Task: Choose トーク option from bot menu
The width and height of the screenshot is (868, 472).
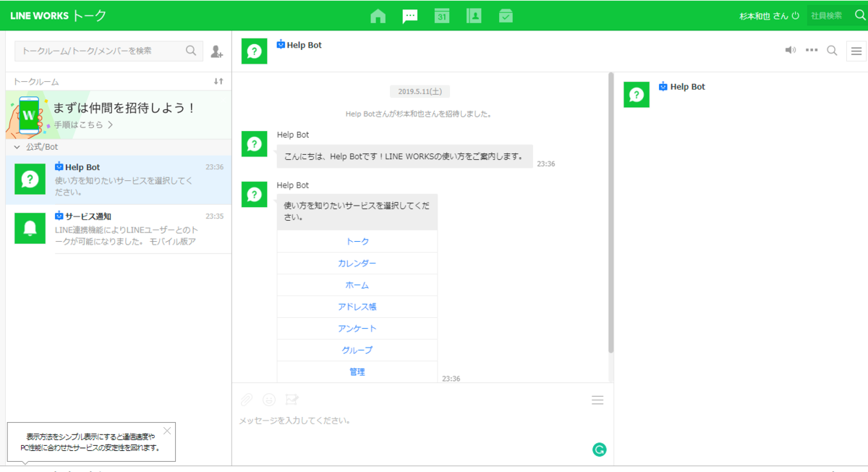Action: (x=357, y=241)
